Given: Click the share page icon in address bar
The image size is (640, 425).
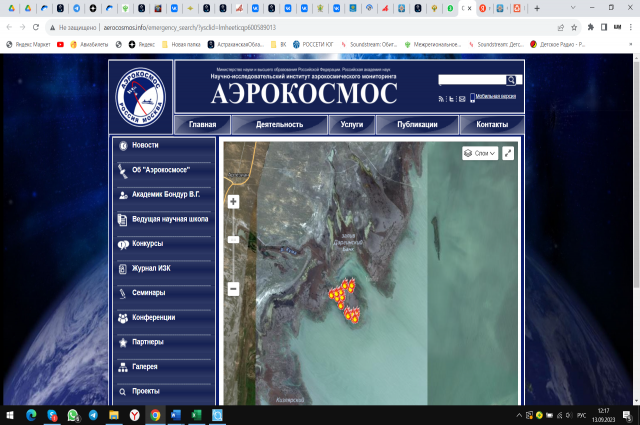Looking at the screenshot, I should [x=561, y=27].
